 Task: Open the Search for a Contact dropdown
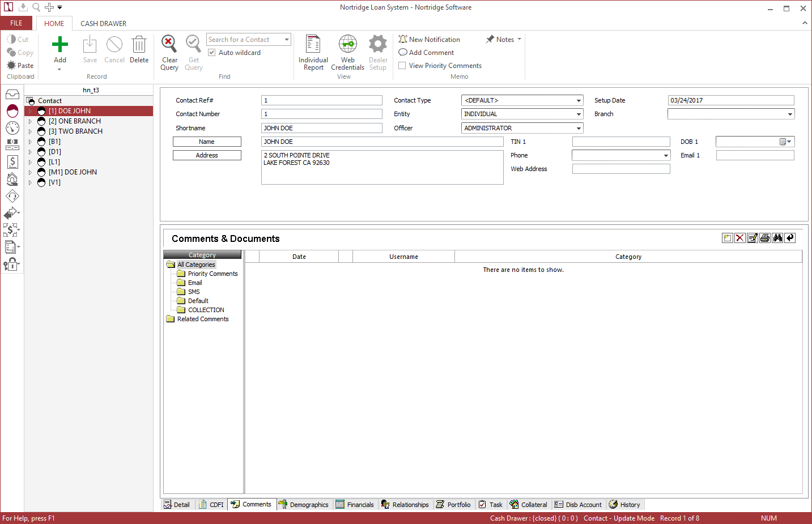pyautogui.click(x=287, y=40)
